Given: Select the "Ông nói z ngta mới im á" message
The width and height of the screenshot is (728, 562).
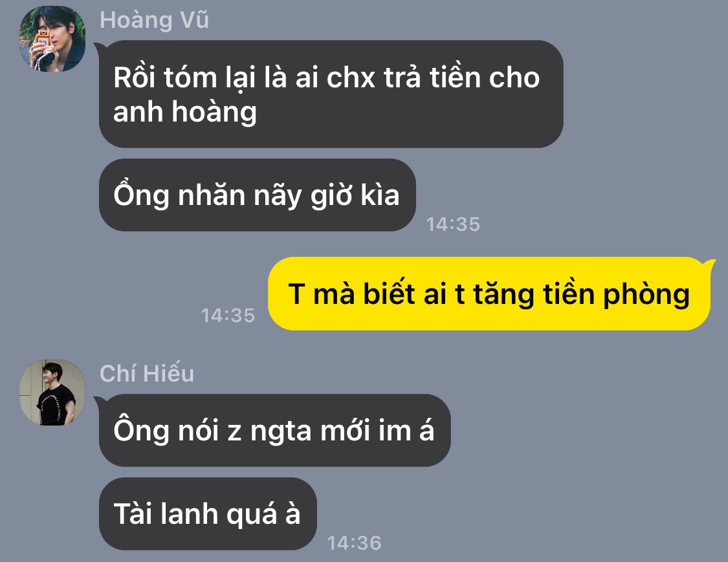Looking at the screenshot, I should 274,430.
